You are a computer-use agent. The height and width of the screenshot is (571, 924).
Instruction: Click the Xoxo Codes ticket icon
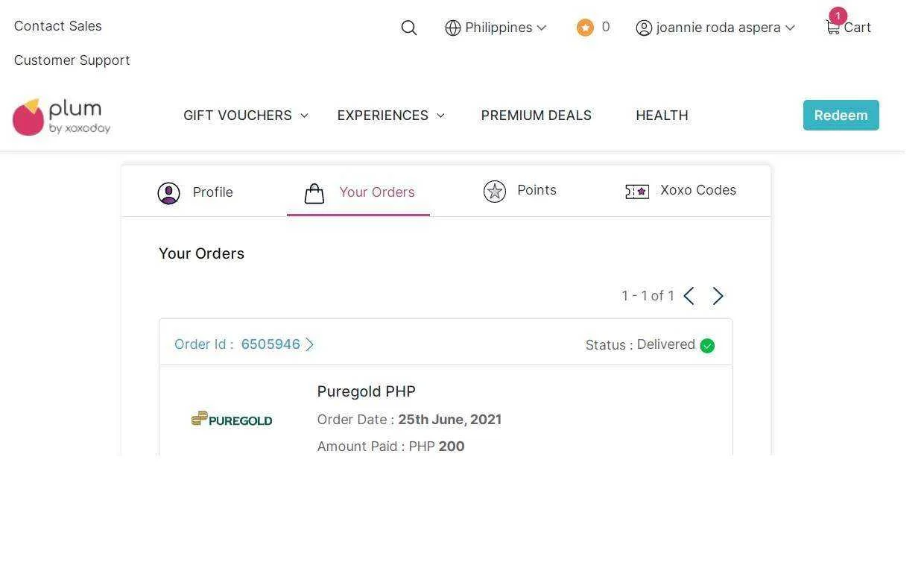(x=637, y=192)
